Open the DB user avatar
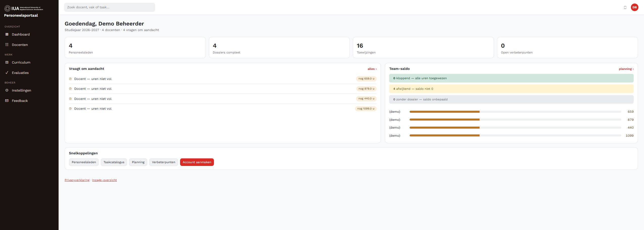 [634, 7]
